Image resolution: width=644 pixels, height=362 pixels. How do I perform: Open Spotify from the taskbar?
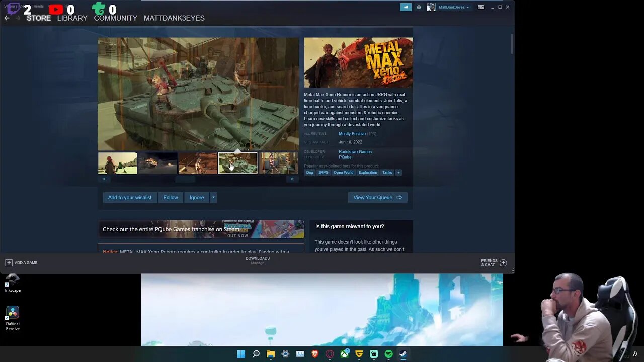pos(389,354)
